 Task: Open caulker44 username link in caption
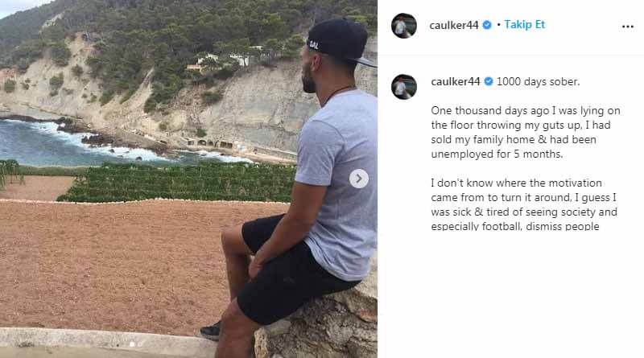coord(456,82)
